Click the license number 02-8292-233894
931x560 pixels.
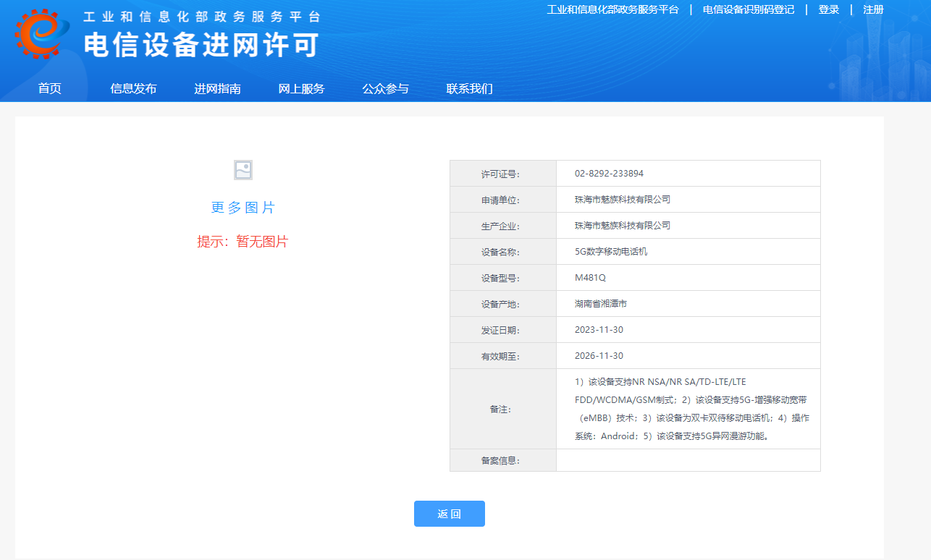(x=609, y=174)
